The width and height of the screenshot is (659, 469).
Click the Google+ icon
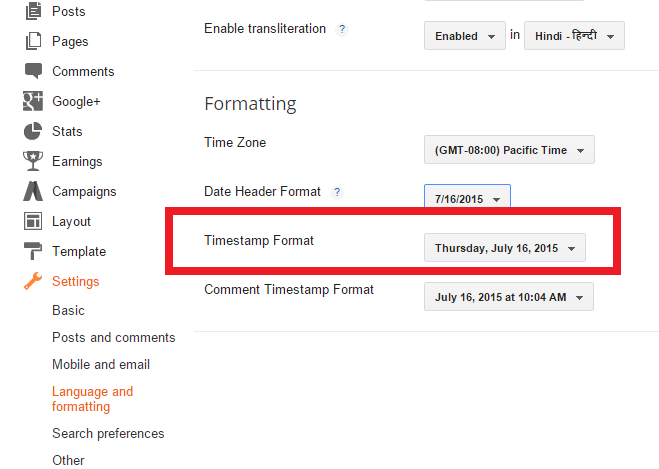[x=33, y=102]
